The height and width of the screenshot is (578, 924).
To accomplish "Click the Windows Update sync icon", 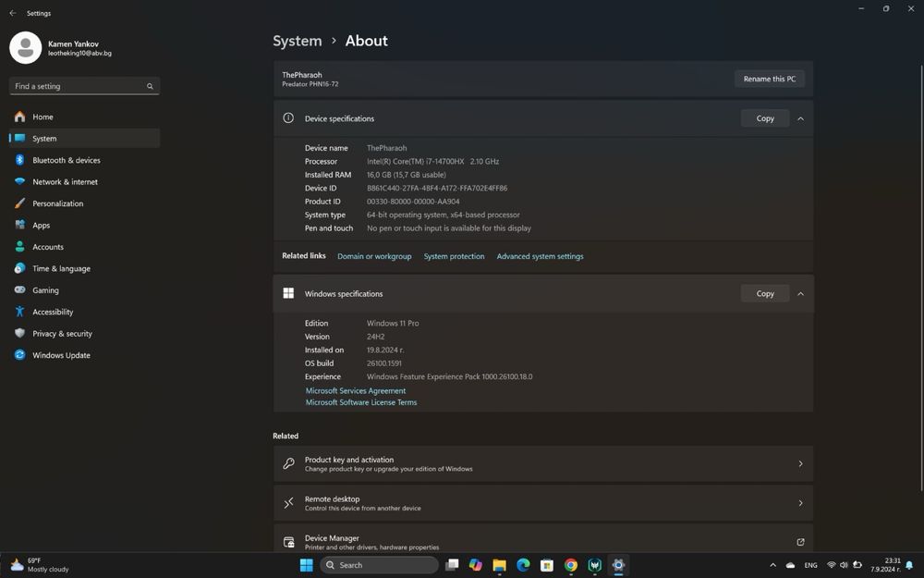I will point(19,355).
